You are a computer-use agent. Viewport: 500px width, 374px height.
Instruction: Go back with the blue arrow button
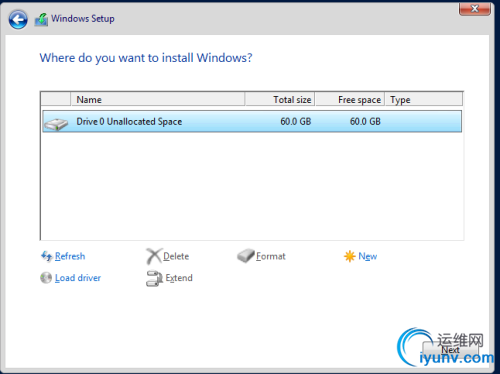coord(18,19)
